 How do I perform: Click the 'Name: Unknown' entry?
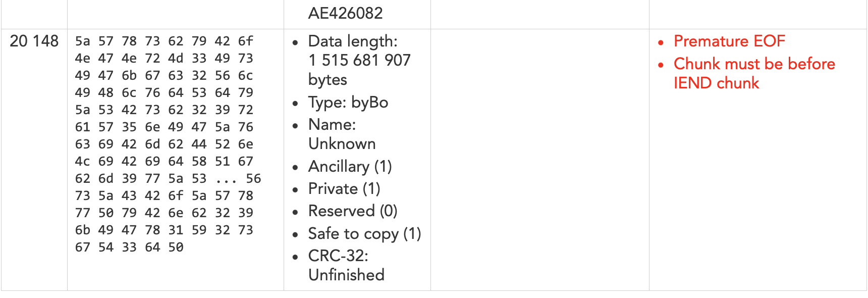point(342,134)
